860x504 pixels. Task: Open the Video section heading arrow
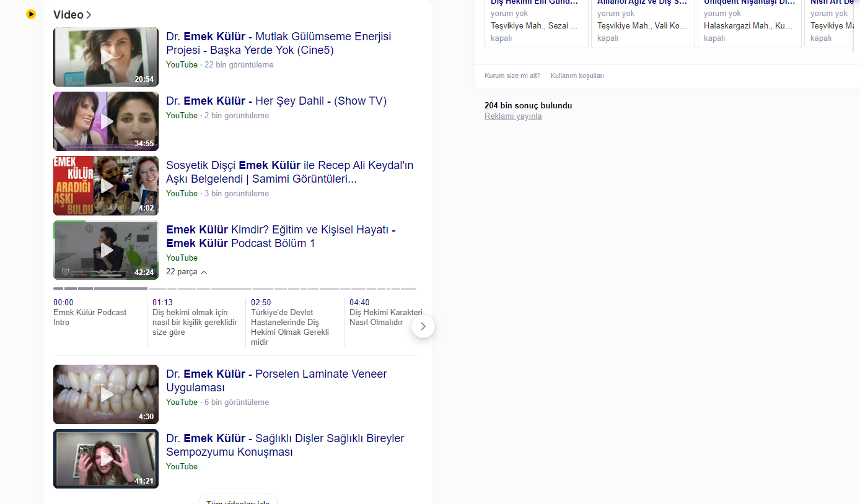coord(89,15)
